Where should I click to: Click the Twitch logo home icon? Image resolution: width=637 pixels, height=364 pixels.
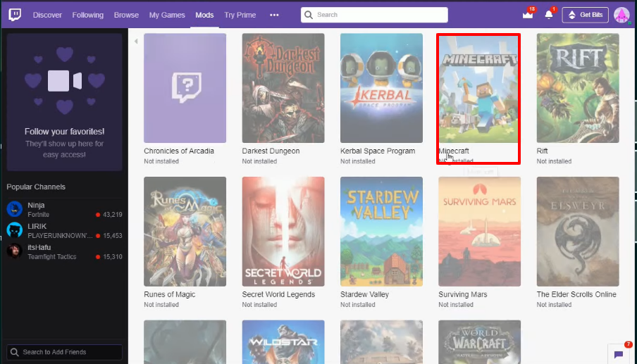point(15,15)
